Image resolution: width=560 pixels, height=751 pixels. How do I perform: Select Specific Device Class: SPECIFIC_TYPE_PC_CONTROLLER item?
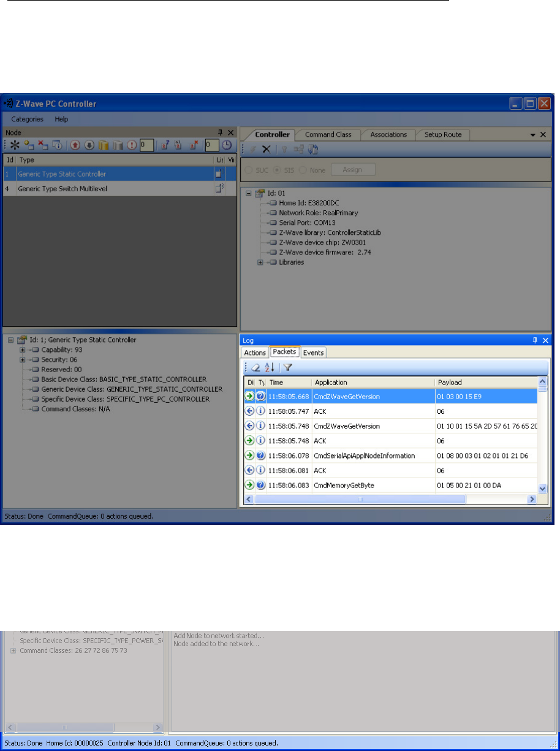coord(126,398)
